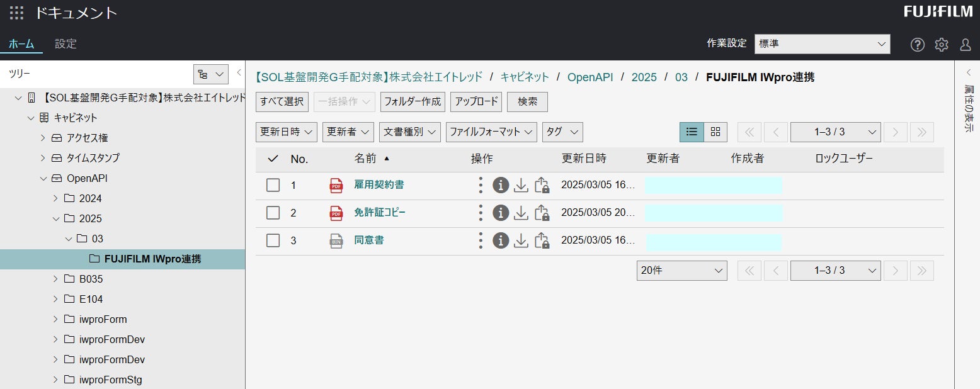Image resolution: width=980 pixels, height=389 pixels.
Task: Check out and lock 同意書
Action: pos(542,240)
